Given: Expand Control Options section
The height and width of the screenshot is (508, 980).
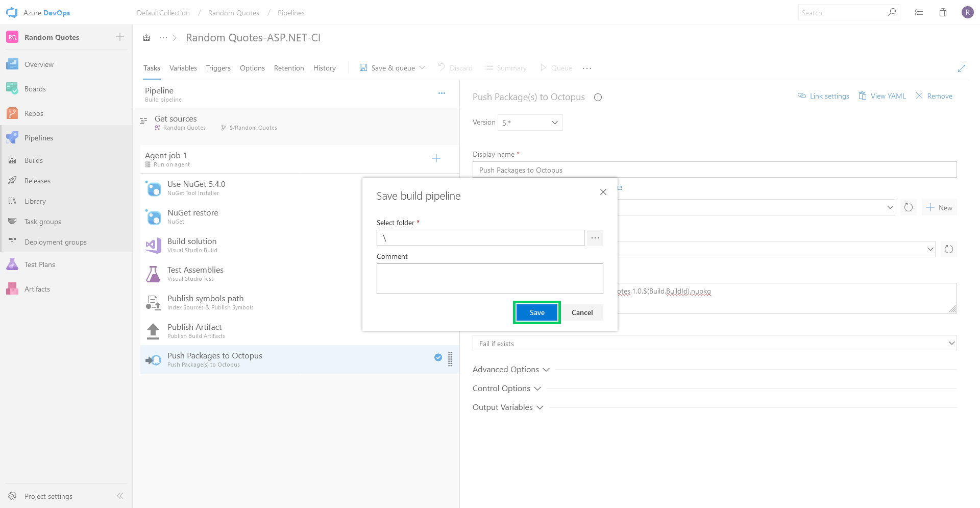Looking at the screenshot, I should tap(507, 389).
